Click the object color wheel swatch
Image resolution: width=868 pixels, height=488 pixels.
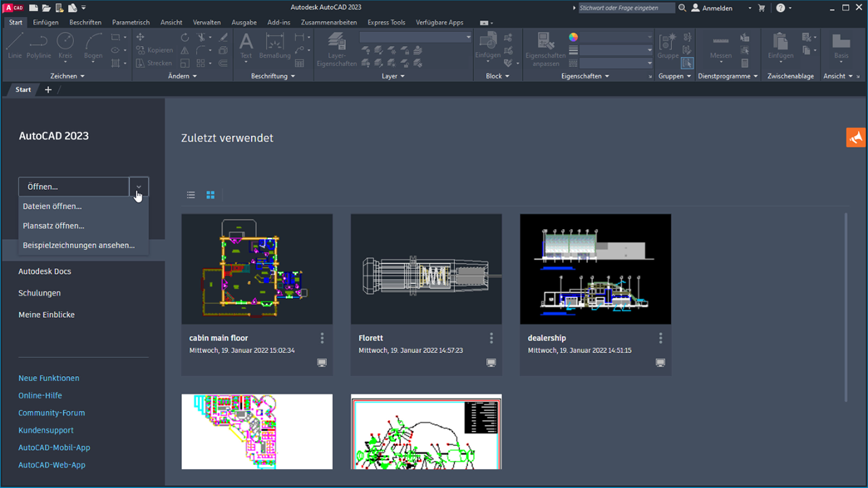[x=573, y=37]
